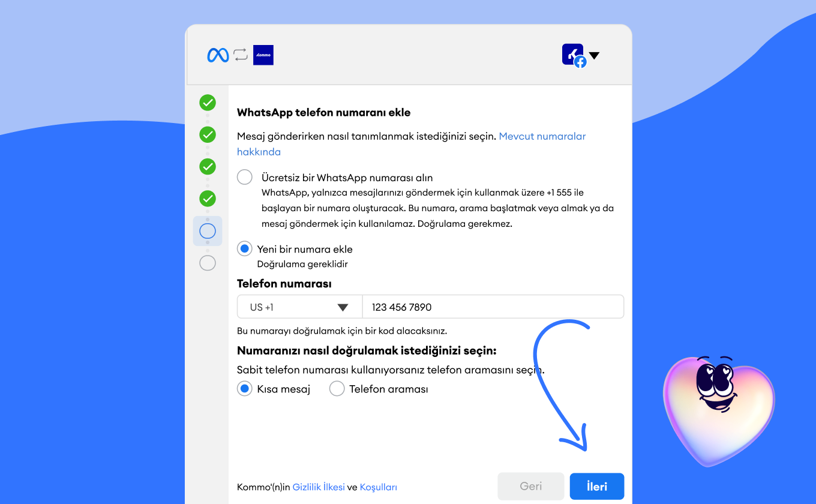Image resolution: width=816 pixels, height=504 pixels.
Task: Choose Ücretsiz bir WhatsApp numarası alın option
Action: [245, 178]
